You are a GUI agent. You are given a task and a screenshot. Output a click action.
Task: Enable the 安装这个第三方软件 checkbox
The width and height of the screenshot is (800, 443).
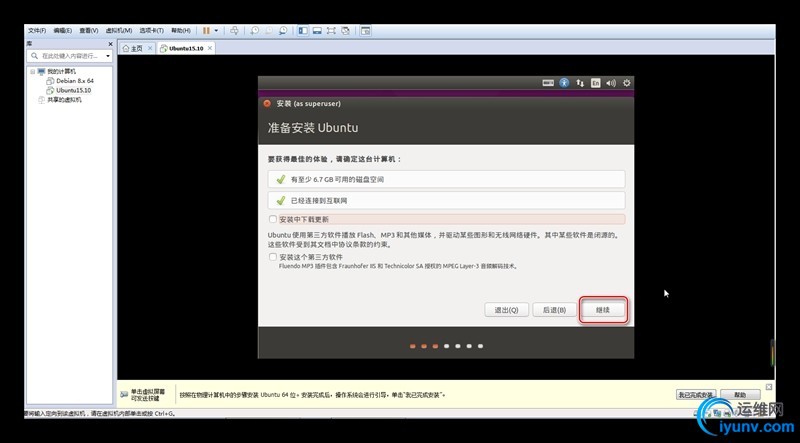(273, 257)
